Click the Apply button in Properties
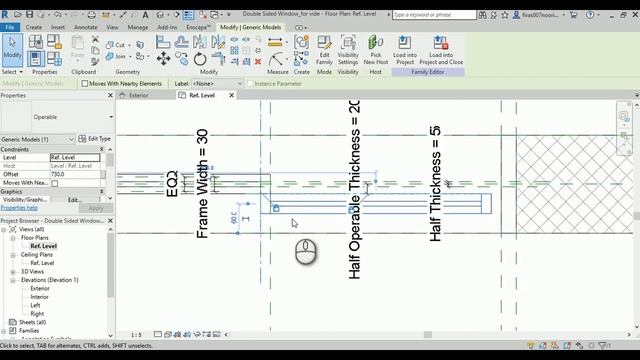 pos(96,208)
